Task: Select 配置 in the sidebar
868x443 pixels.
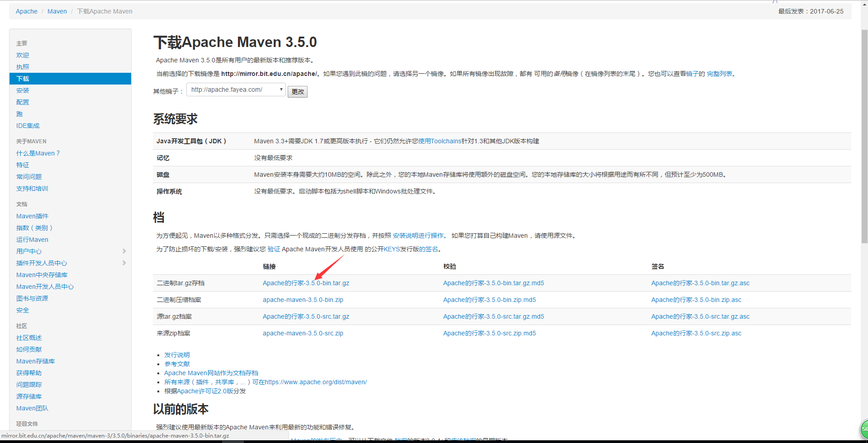Action: (23, 102)
